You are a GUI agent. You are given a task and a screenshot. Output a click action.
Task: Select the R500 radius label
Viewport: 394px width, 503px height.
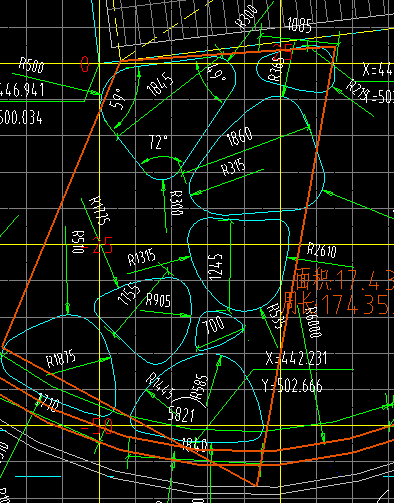tap(32, 65)
